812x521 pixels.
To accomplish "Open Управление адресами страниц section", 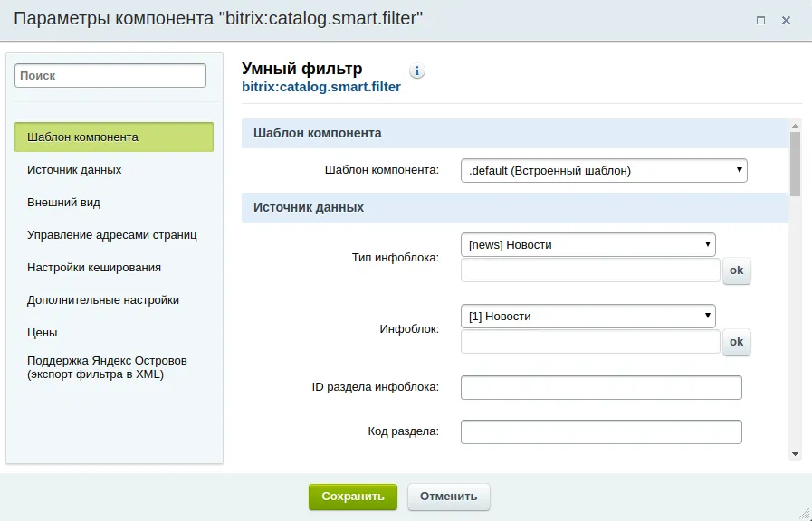I will point(112,235).
